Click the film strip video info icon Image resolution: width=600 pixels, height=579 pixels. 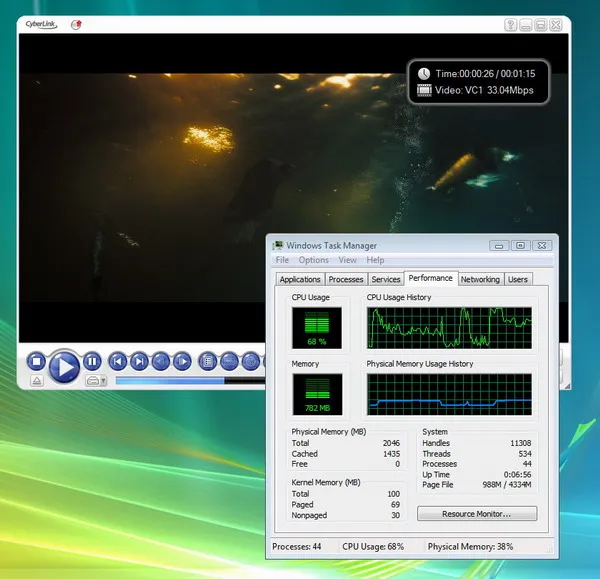pos(424,90)
